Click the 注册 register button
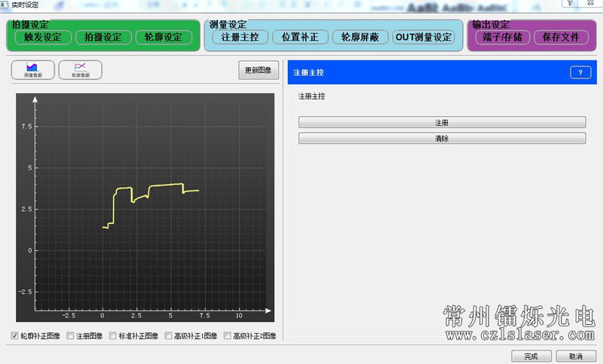The image size is (603, 364). (x=442, y=122)
